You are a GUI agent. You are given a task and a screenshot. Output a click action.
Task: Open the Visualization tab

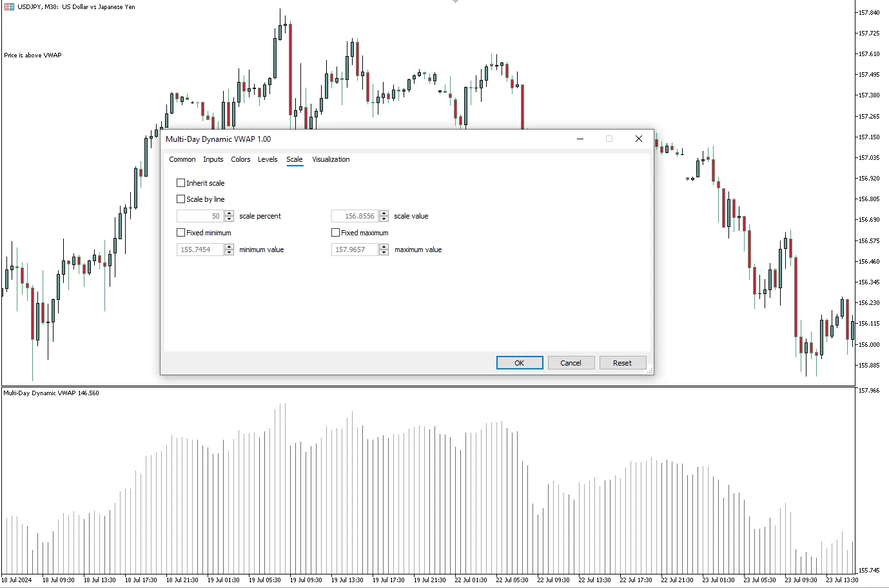(x=331, y=159)
